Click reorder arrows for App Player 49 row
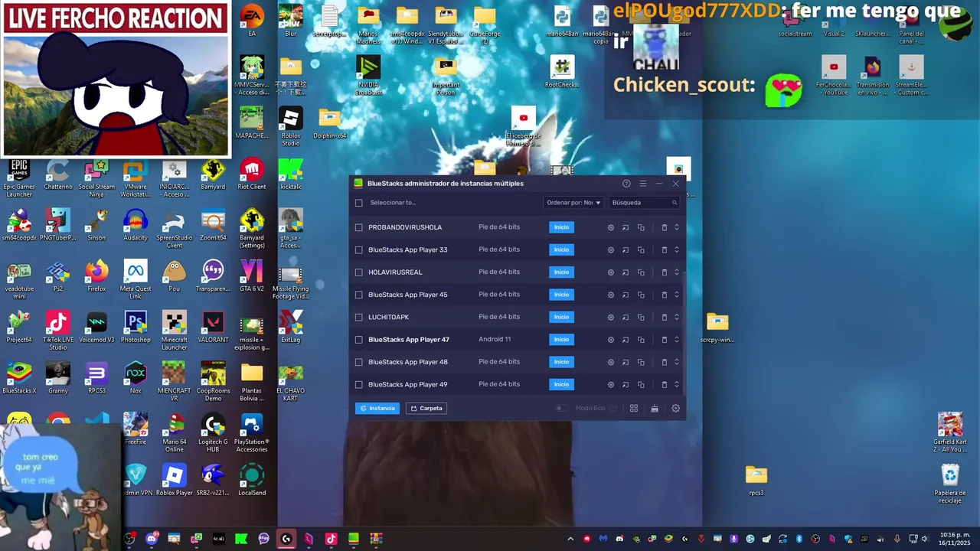Image resolution: width=980 pixels, height=551 pixels. 676,384
